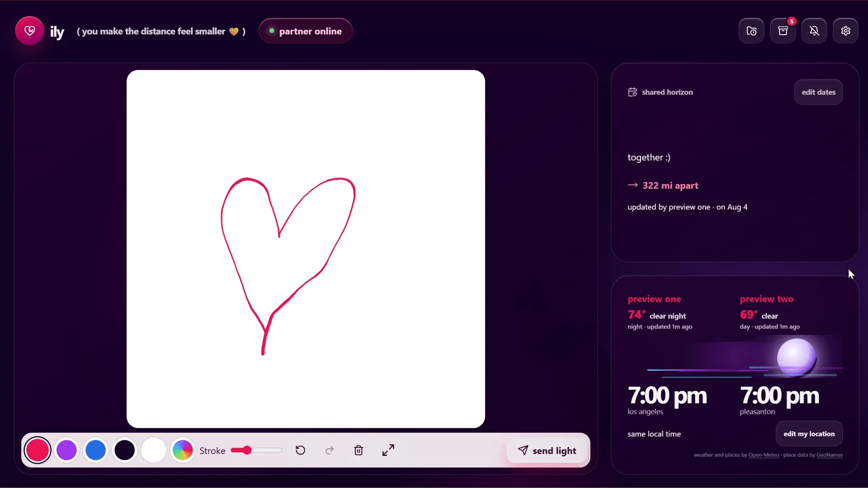Click the preview one name
This screenshot has height=488, width=868.
[x=654, y=299]
